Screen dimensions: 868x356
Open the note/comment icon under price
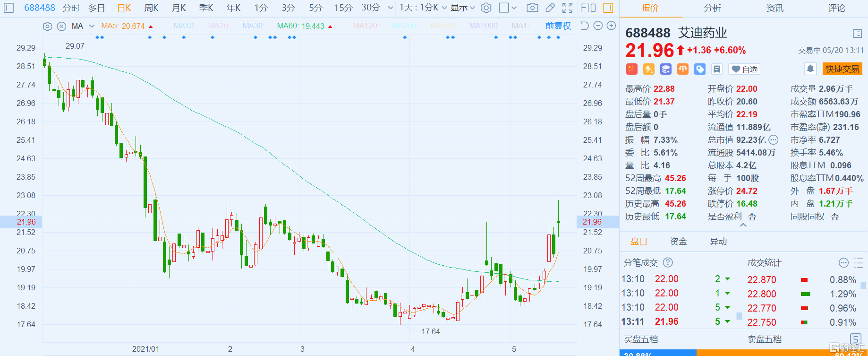[717, 69]
